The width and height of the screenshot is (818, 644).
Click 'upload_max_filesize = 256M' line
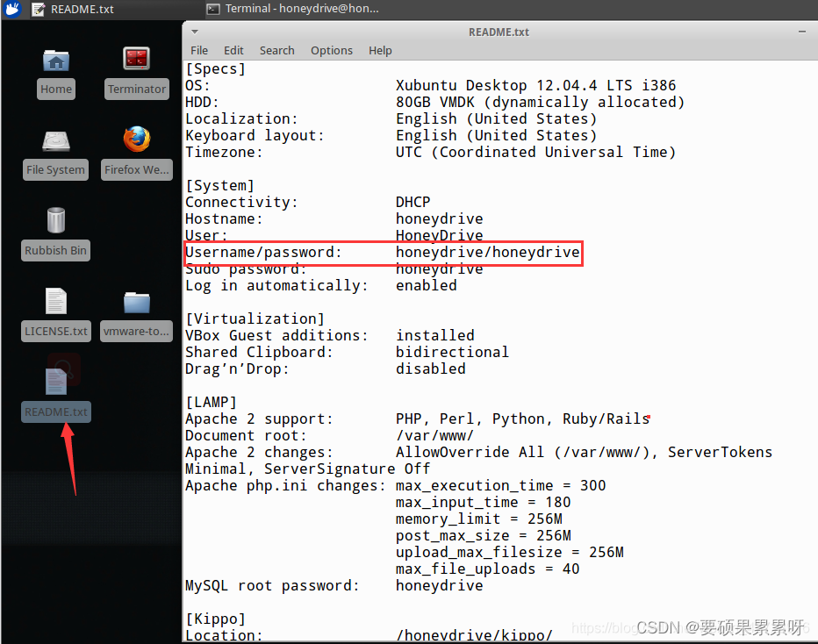point(510,553)
